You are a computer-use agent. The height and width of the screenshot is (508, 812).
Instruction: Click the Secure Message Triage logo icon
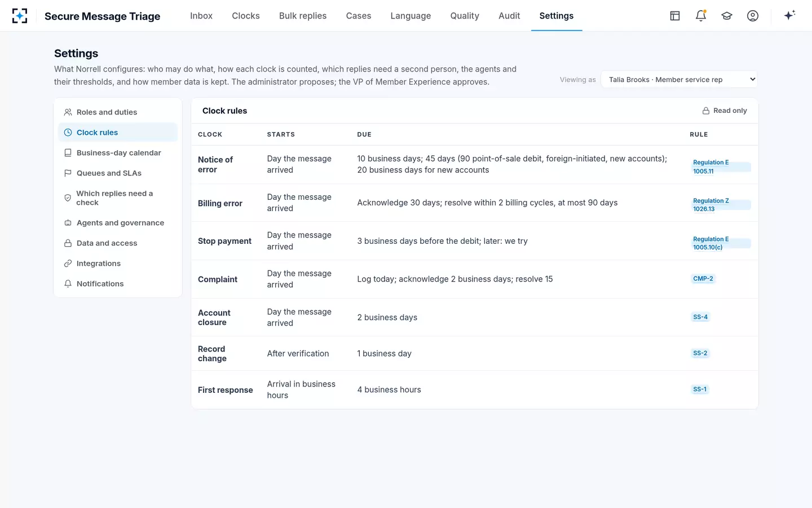pyautogui.click(x=20, y=16)
